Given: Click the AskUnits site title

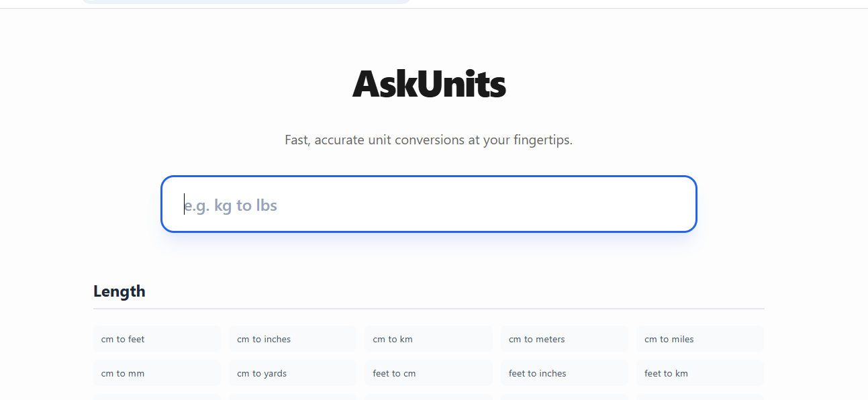Looking at the screenshot, I should tap(428, 85).
